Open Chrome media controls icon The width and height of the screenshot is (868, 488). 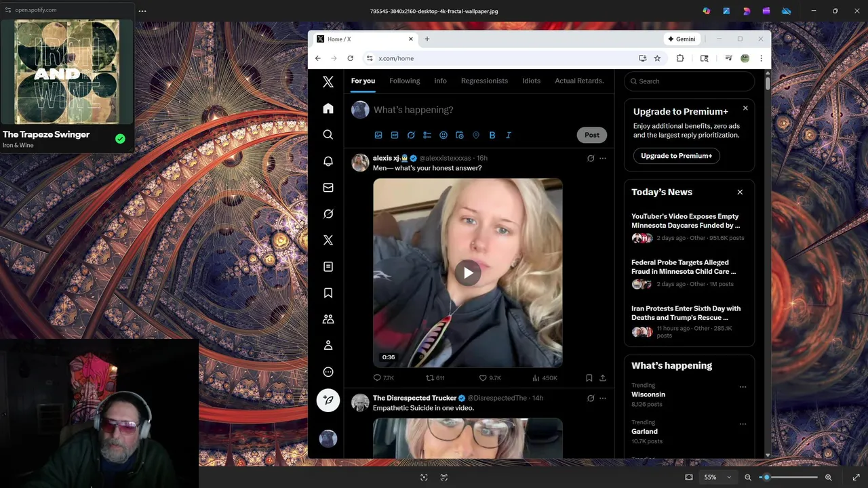point(728,58)
